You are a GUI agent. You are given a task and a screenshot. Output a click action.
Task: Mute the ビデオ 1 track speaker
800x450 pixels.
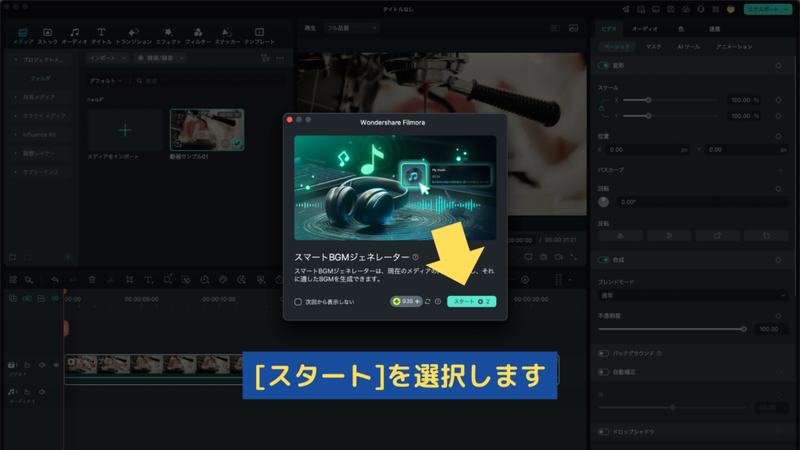tap(42, 365)
